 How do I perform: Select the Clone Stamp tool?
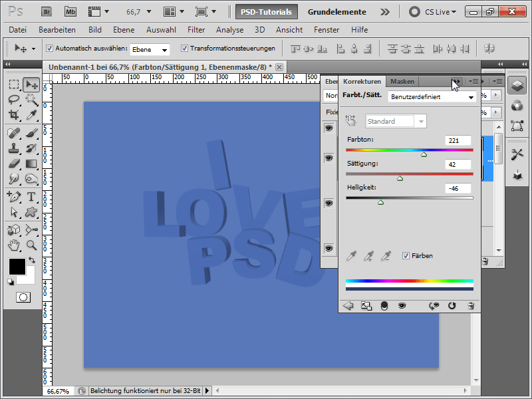point(14,148)
